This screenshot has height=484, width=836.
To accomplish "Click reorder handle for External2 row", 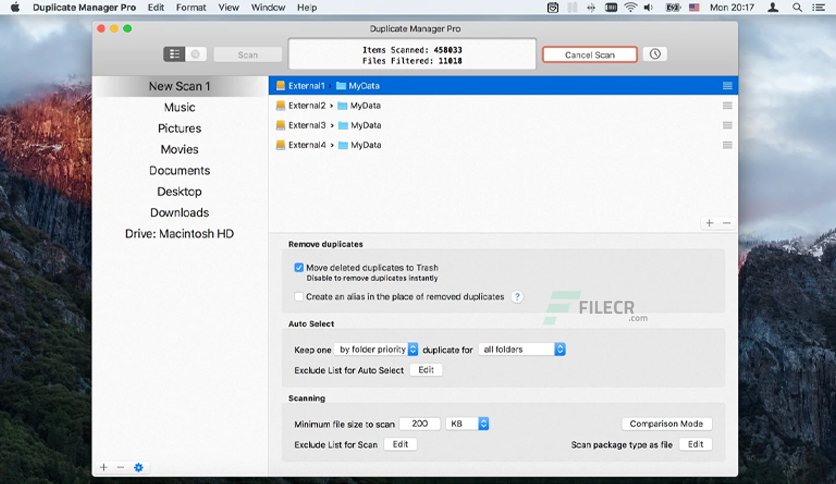I will (727, 106).
